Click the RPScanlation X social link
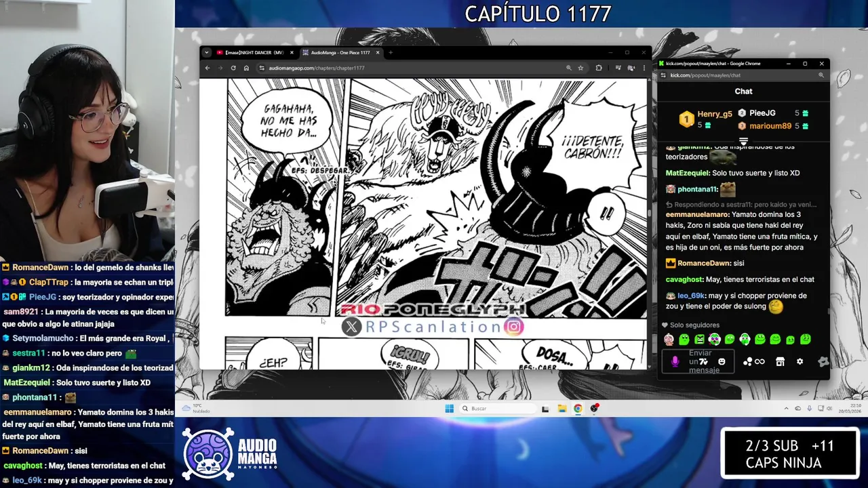 tap(351, 327)
